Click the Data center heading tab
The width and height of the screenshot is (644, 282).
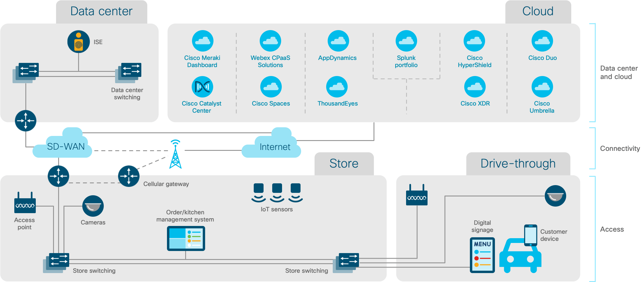(x=101, y=12)
